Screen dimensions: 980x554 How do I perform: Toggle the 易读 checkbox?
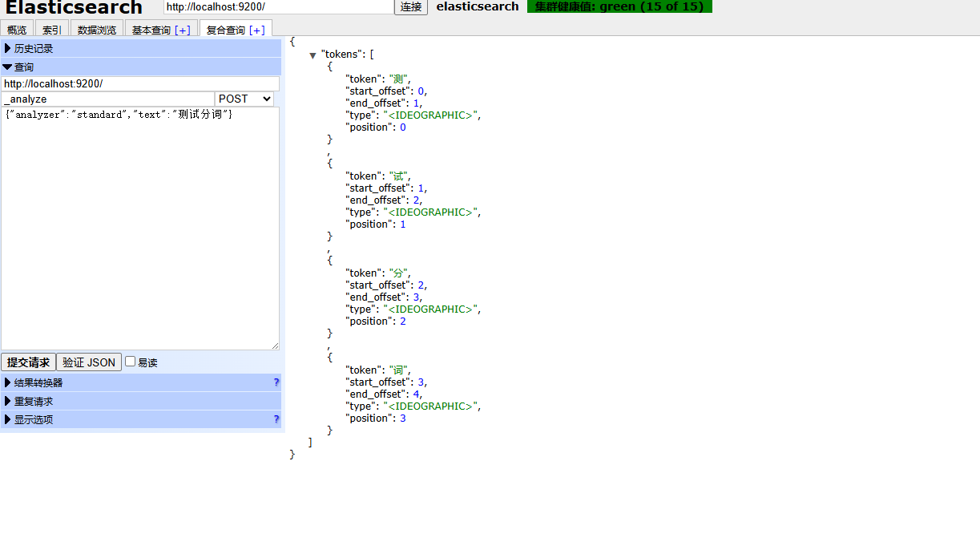pos(131,362)
